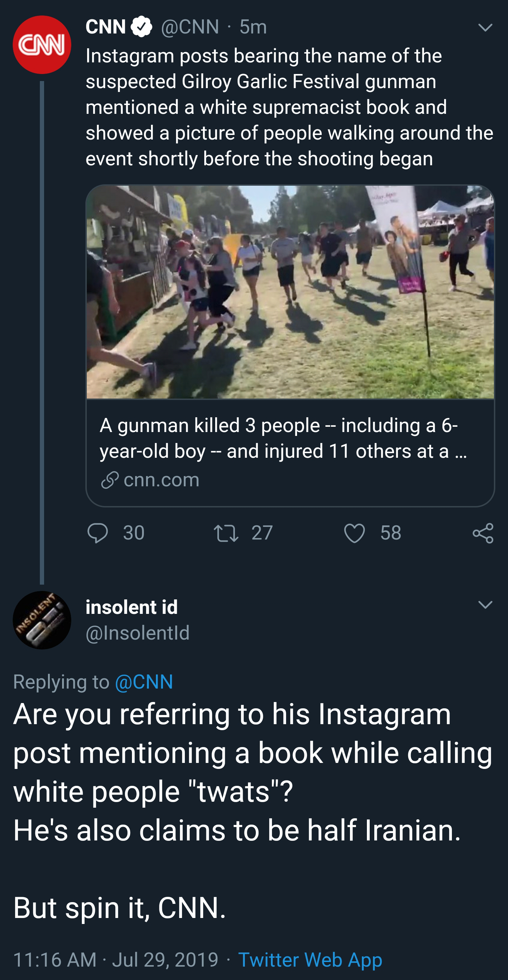Click the @CNN mention in reply line

[144, 682]
